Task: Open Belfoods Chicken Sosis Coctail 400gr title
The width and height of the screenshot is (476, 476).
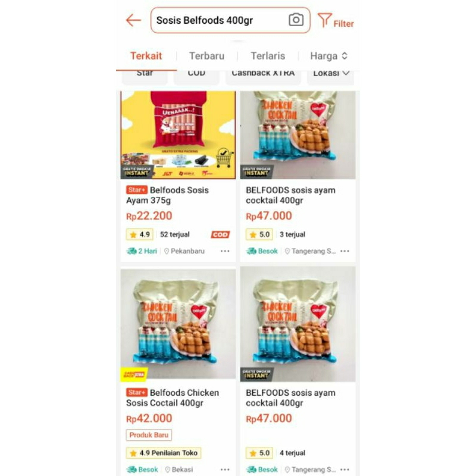Action: 173,397
